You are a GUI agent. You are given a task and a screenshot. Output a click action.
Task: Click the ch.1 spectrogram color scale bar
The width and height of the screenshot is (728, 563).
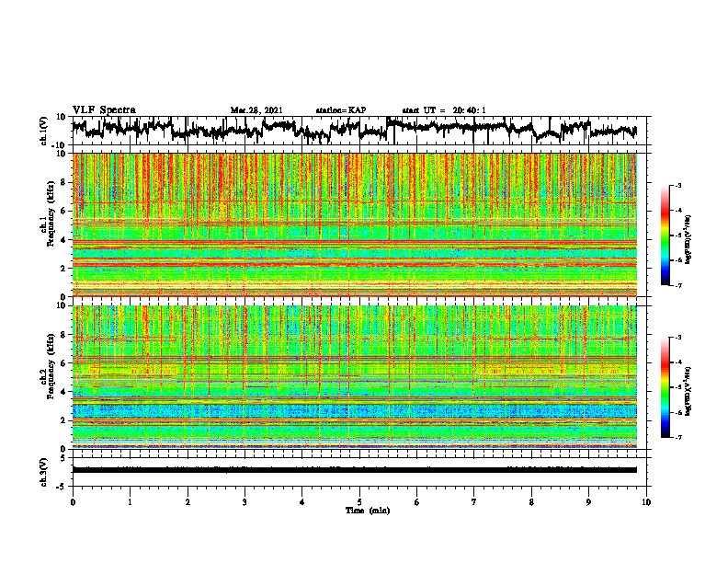click(665, 236)
